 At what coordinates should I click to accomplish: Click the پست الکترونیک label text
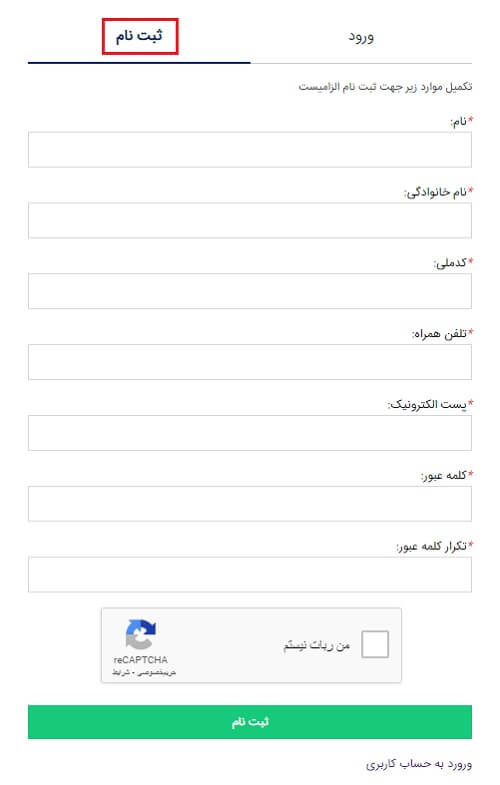tap(427, 405)
